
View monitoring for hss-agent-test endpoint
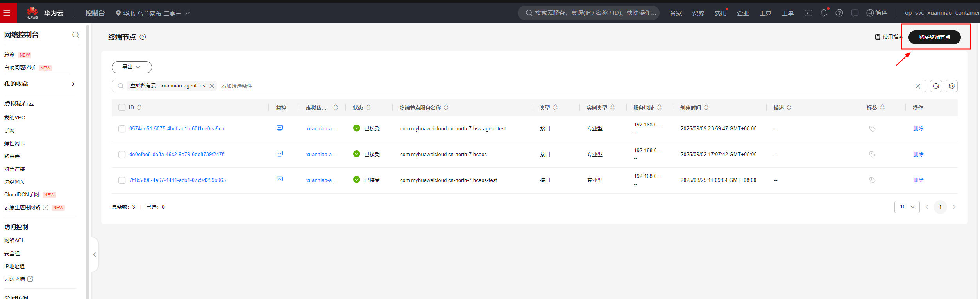click(280, 128)
